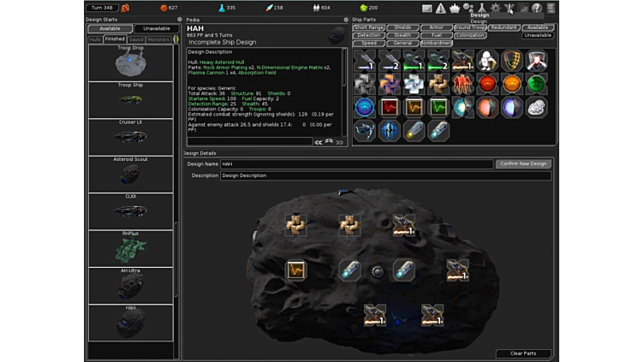The image size is (644, 362).
Task: Open the main menu icon at top right
Action: (x=552, y=9)
